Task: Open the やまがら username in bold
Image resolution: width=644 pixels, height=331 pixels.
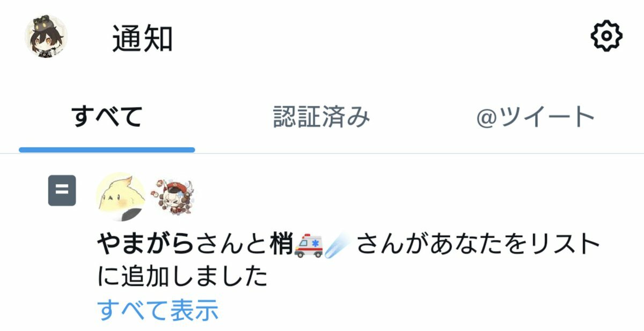Action: pos(145,246)
